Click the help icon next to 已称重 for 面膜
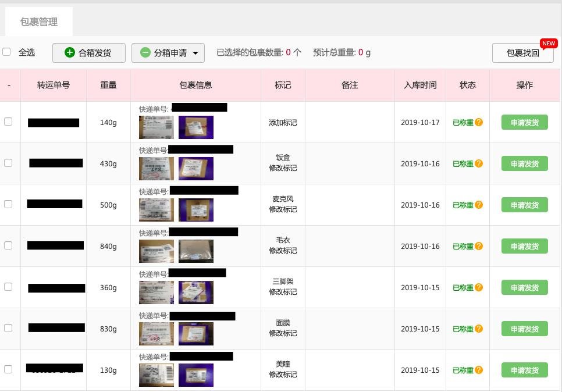This screenshot has height=392, width=562. tap(479, 329)
